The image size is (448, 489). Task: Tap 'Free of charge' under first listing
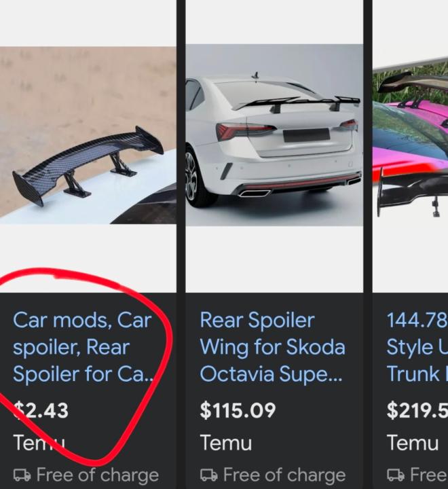pyautogui.click(x=98, y=475)
